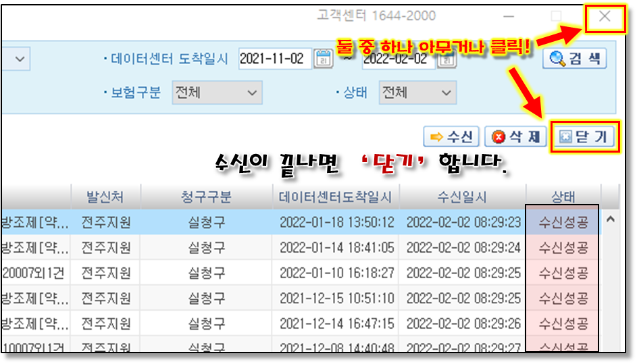Viewport: 637px width, 364px height.
Task: Click the 닫기 close button
Action: point(584,137)
